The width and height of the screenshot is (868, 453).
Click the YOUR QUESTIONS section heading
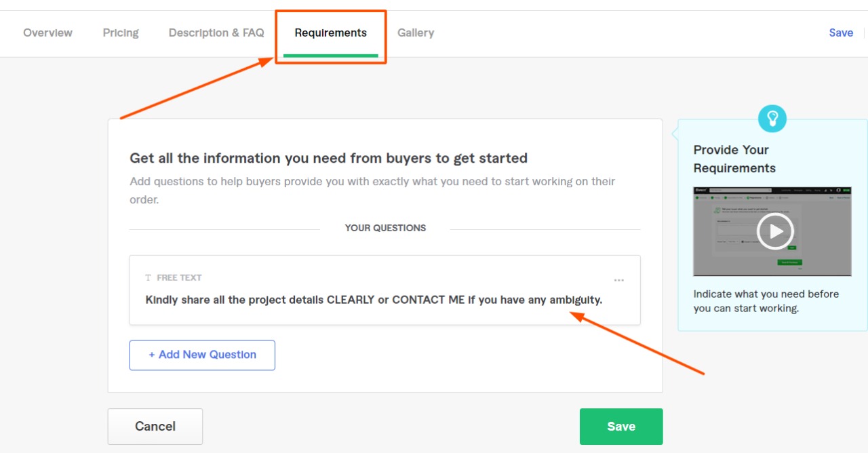click(385, 228)
